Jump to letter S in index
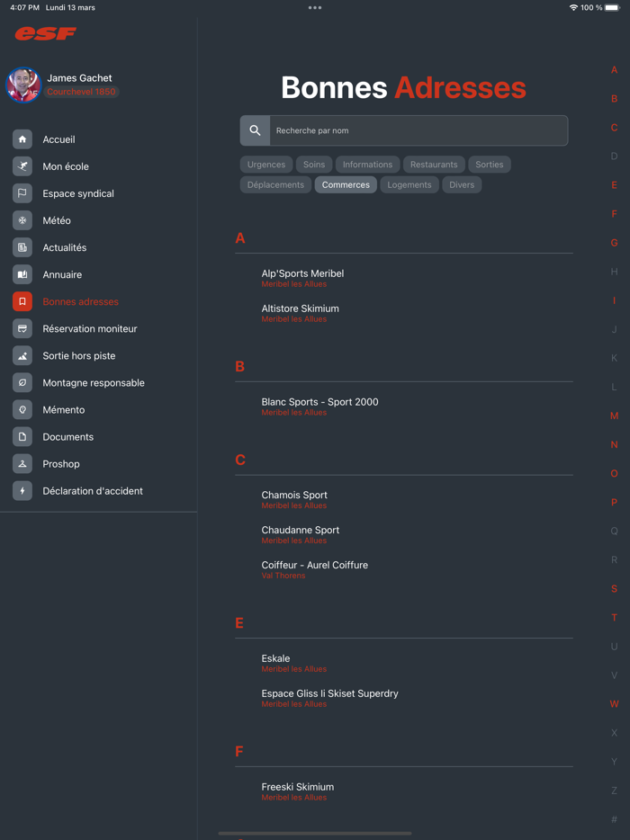The image size is (630, 840). coord(615,589)
